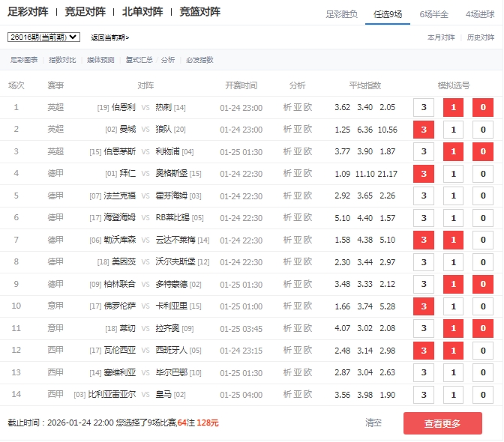Screen dimensions: 504x442
Task: Switch to the 北单对阵 section
Action: coord(142,12)
